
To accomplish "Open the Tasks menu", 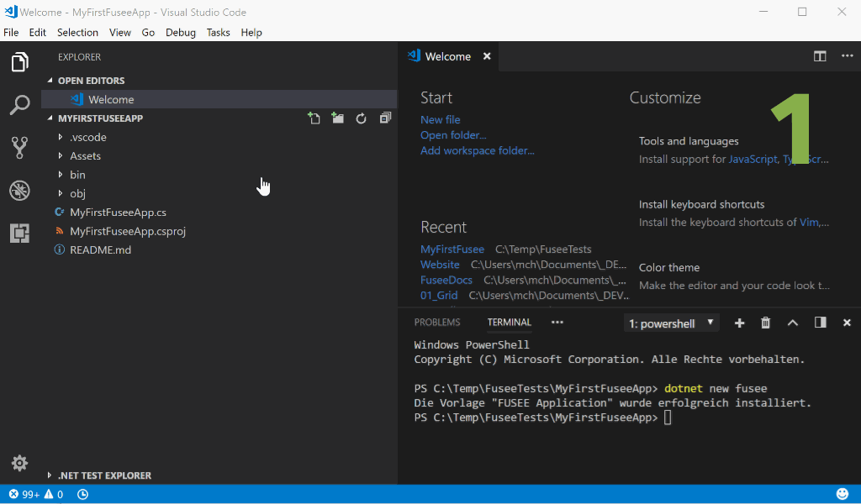I will (218, 33).
